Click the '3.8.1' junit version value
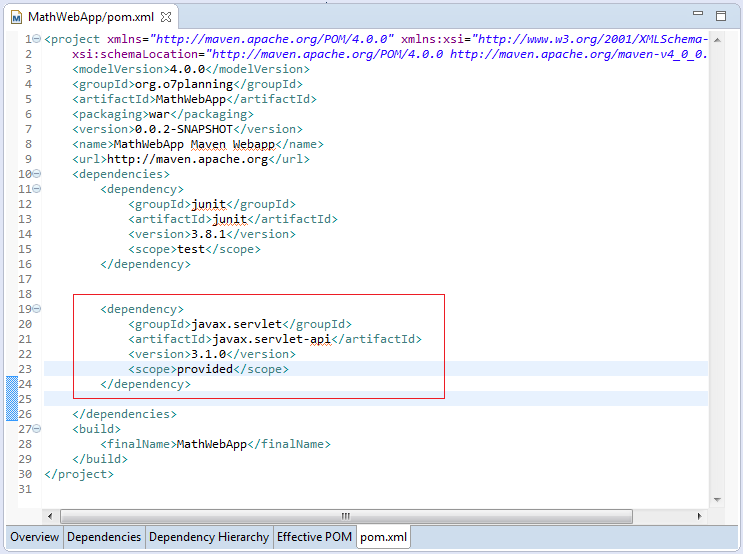Image resolution: width=743 pixels, height=554 pixels. tap(208, 235)
